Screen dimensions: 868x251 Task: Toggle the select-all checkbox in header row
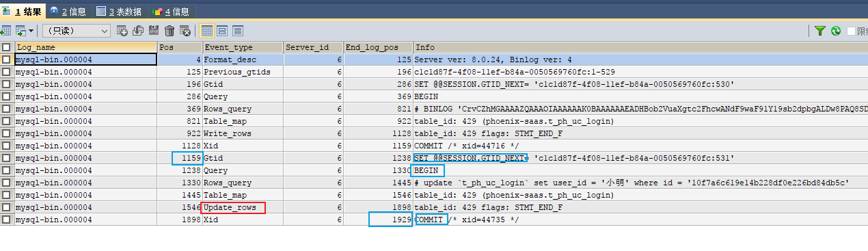[6, 47]
